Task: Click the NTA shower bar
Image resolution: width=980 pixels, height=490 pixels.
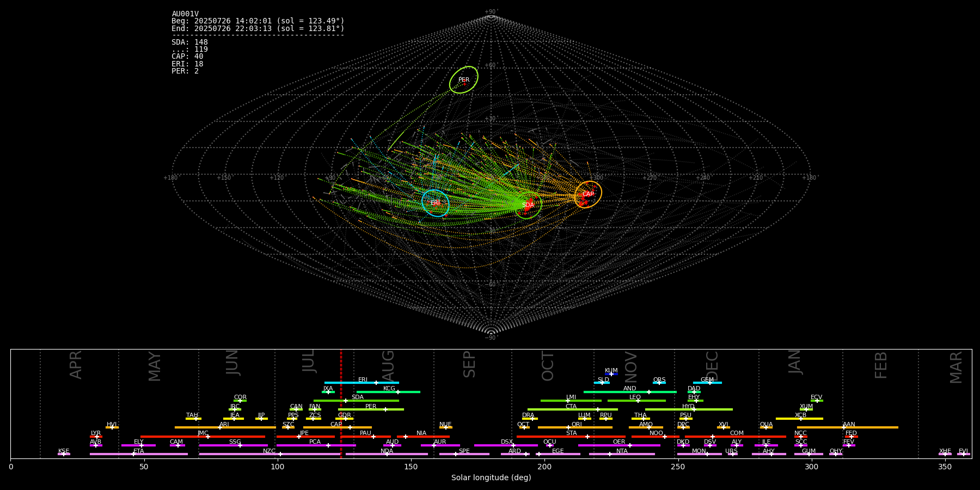Action: click(x=622, y=454)
